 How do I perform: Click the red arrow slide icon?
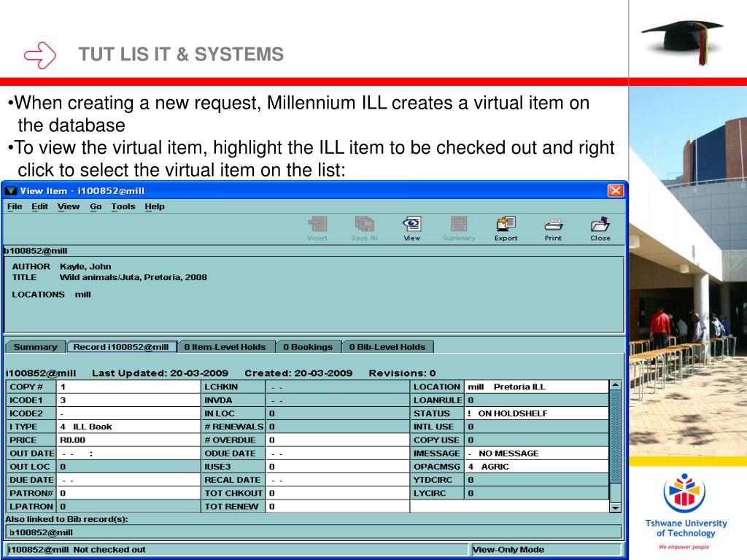[x=40, y=55]
